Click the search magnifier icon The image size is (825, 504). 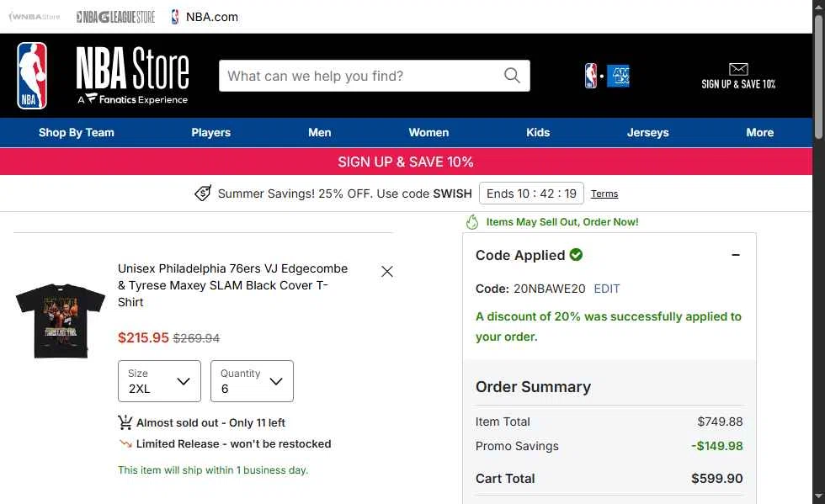[512, 75]
